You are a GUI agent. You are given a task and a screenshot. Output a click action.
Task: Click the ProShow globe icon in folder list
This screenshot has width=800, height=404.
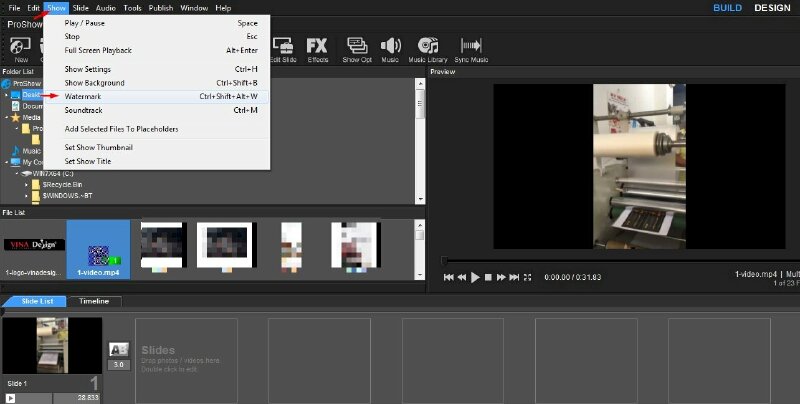pyautogui.click(x=6, y=83)
